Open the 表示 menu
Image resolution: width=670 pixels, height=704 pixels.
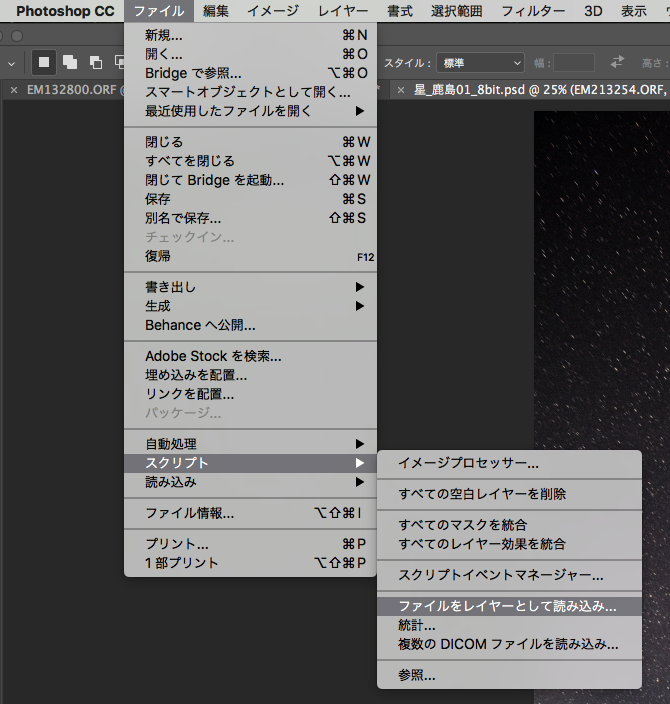(634, 11)
